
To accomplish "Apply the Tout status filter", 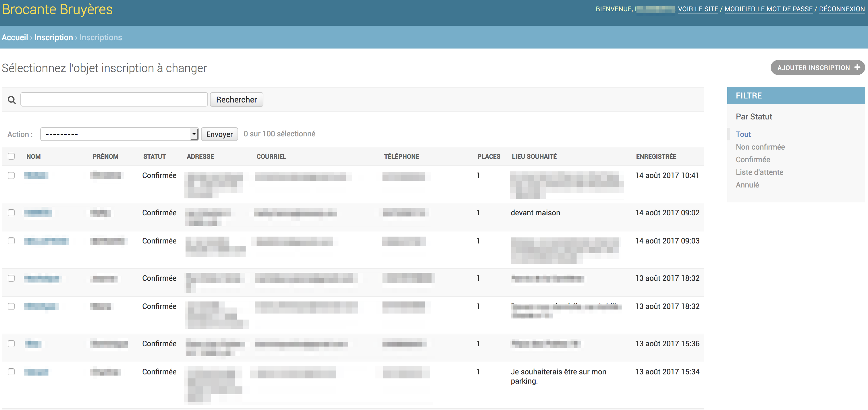I will tap(743, 134).
